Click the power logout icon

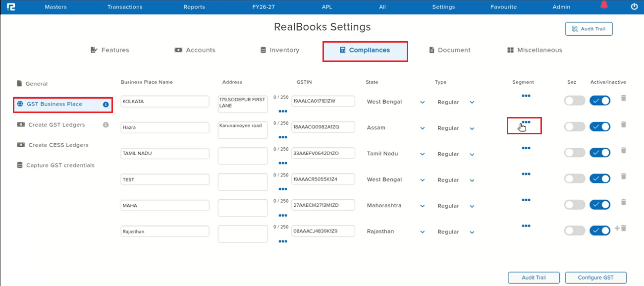click(x=634, y=7)
